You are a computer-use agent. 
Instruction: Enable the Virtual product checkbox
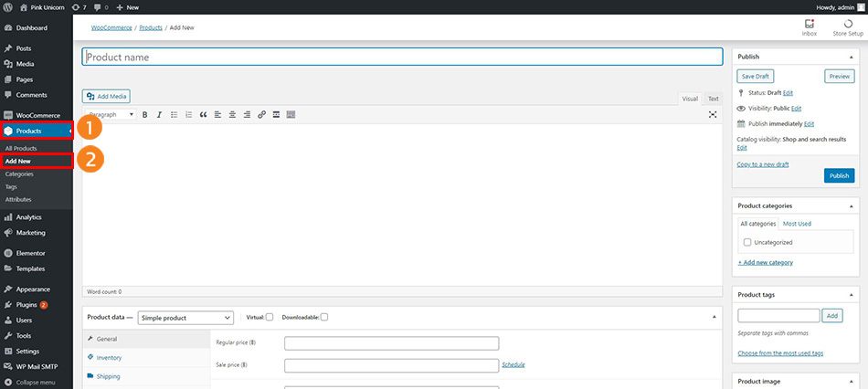click(270, 317)
